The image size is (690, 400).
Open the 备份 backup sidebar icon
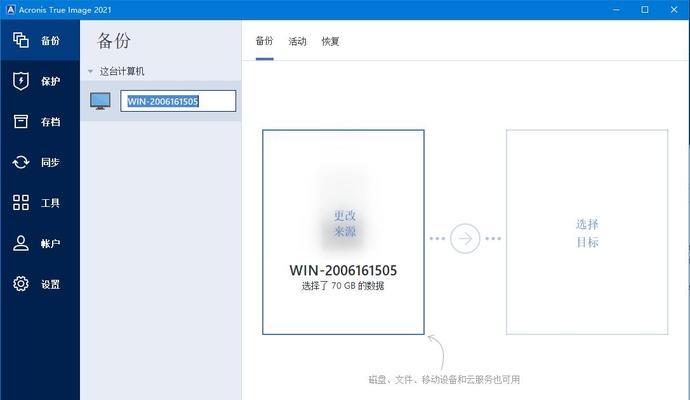pos(21,40)
